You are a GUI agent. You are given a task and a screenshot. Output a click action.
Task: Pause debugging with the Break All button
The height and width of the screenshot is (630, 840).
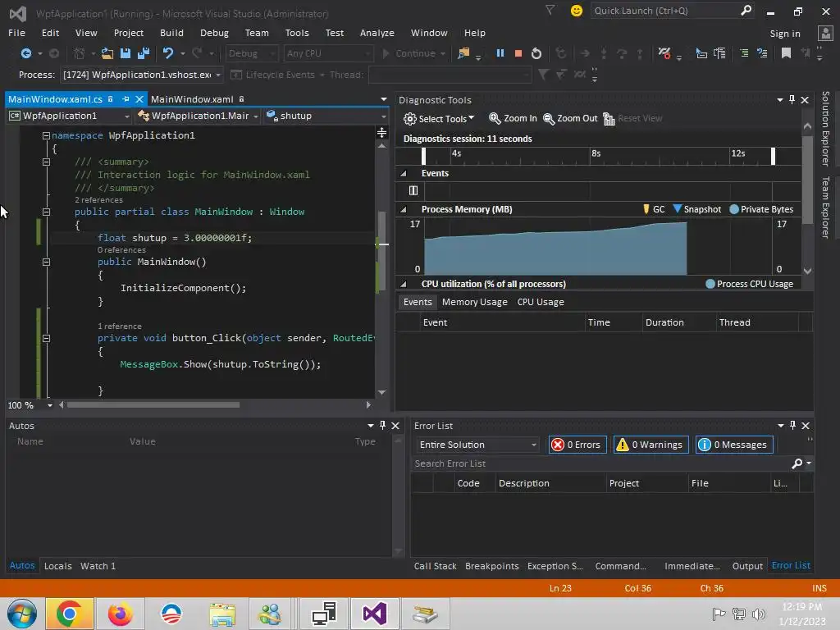pyautogui.click(x=500, y=53)
